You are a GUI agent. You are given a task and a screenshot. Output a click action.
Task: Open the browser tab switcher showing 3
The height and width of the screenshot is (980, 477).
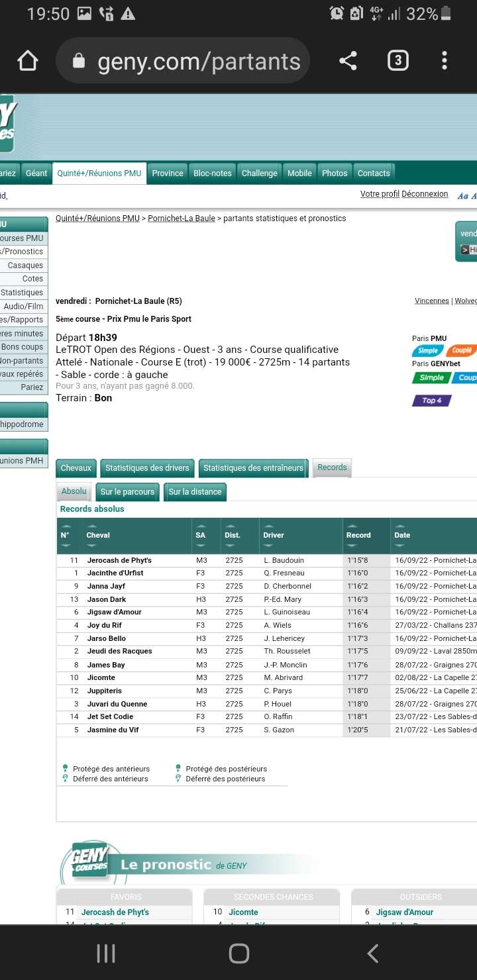coord(397,61)
